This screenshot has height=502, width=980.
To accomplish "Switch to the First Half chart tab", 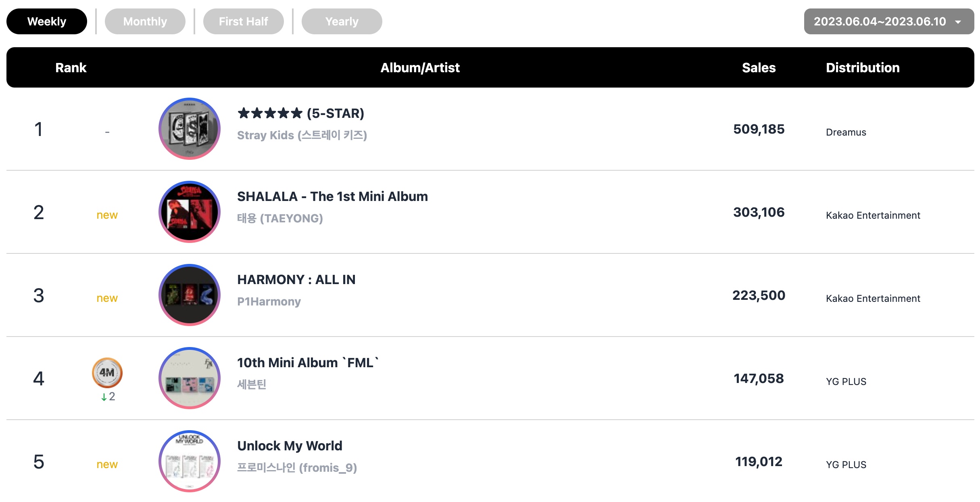I will pyautogui.click(x=243, y=21).
